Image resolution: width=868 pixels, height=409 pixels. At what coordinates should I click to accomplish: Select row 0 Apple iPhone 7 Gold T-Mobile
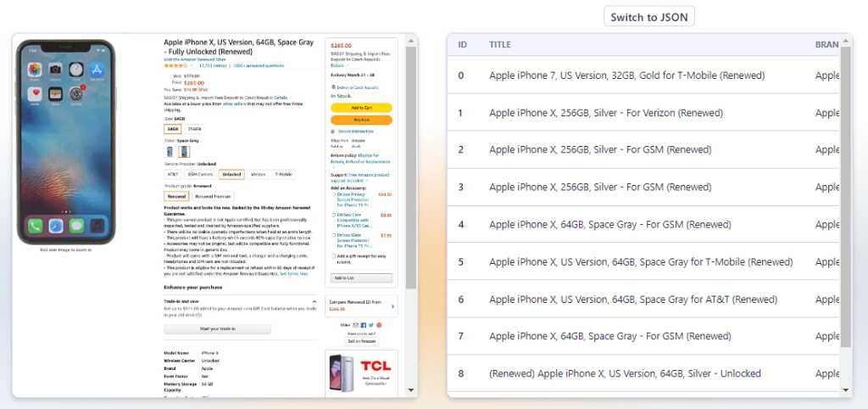(643, 76)
